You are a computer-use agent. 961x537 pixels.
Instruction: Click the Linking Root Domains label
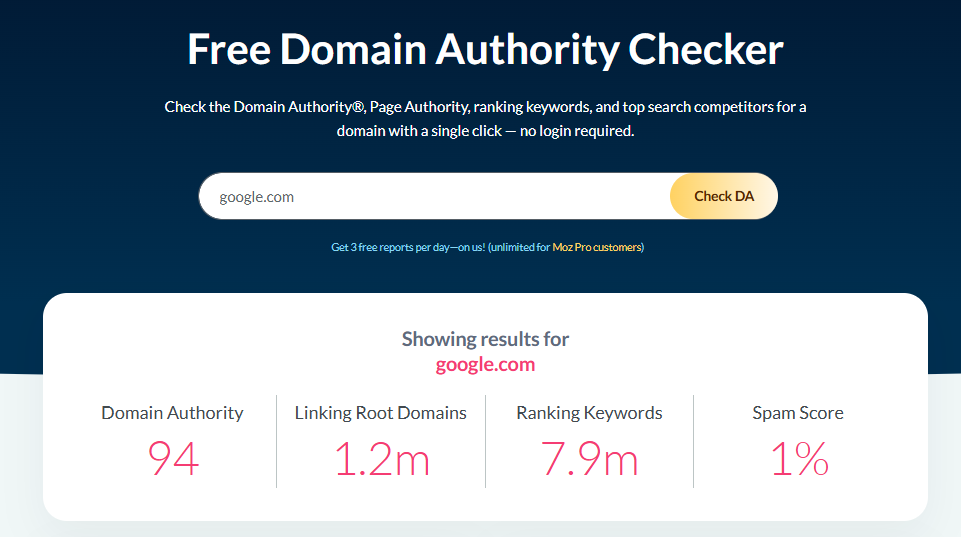(381, 413)
